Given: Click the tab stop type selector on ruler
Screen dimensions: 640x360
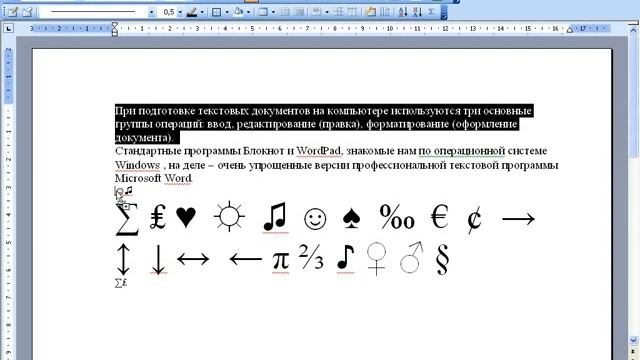Looking at the screenshot, I should (8, 29).
